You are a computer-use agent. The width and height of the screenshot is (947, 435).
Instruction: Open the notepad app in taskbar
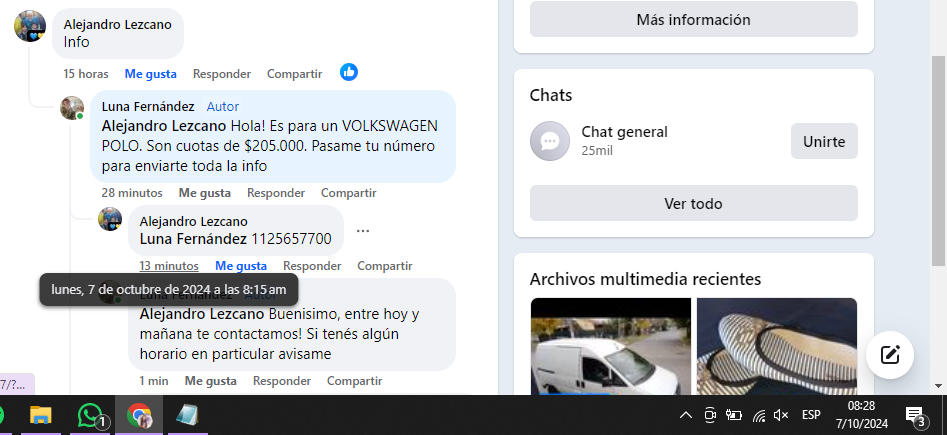(x=187, y=415)
